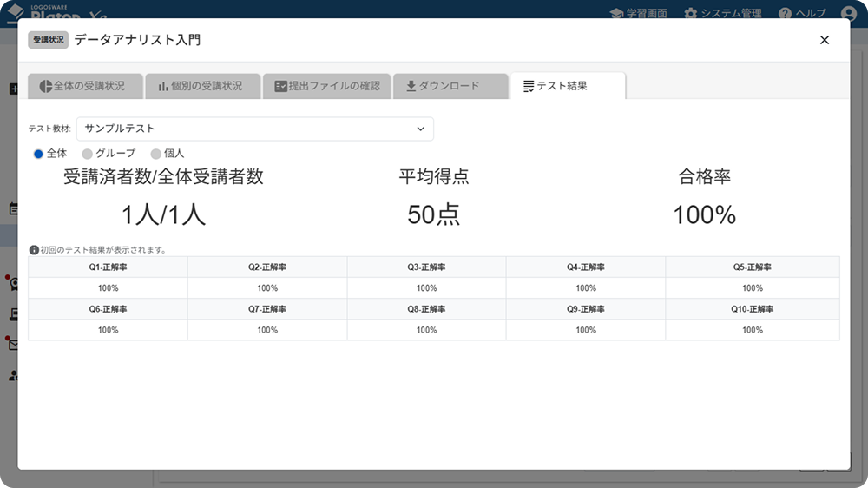Click the graduation cap 学習画面 icon
The height and width of the screenshot is (488, 868).
click(x=616, y=13)
